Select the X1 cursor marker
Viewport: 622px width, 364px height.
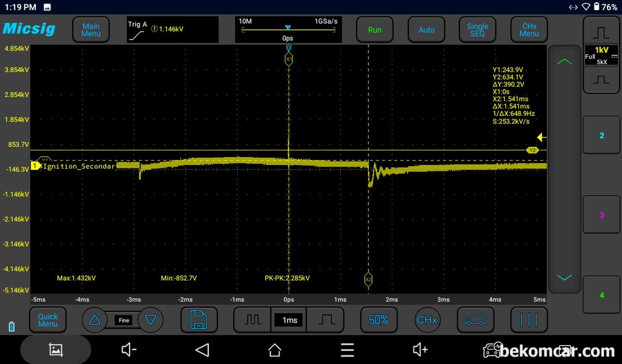tap(289, 59)
